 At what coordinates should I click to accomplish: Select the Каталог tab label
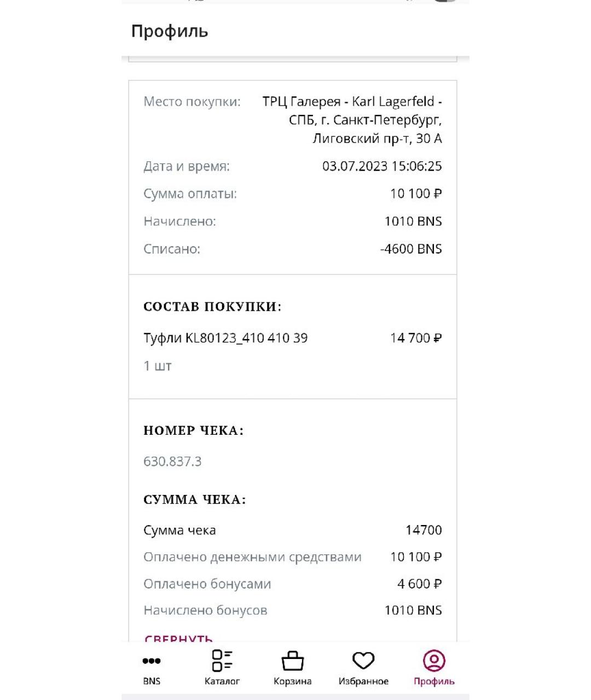click(x=222, y=681)
